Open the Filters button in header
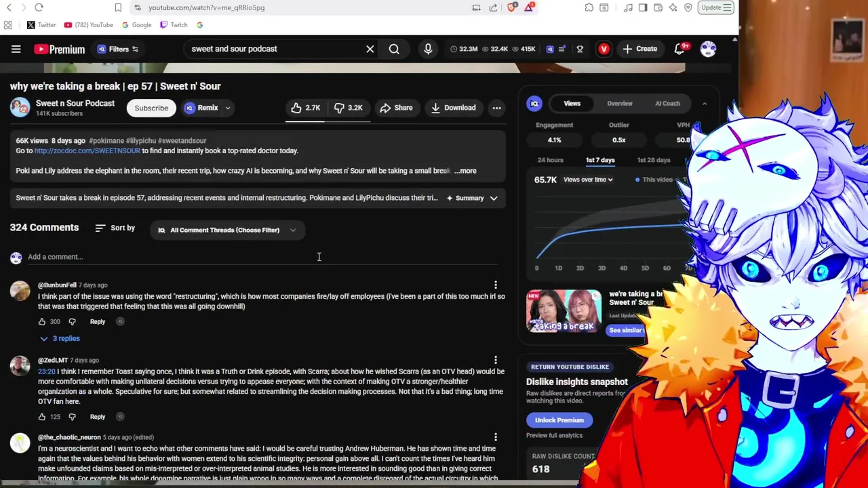This screenshot has height=488, width=868. click(x=118, y=49)
